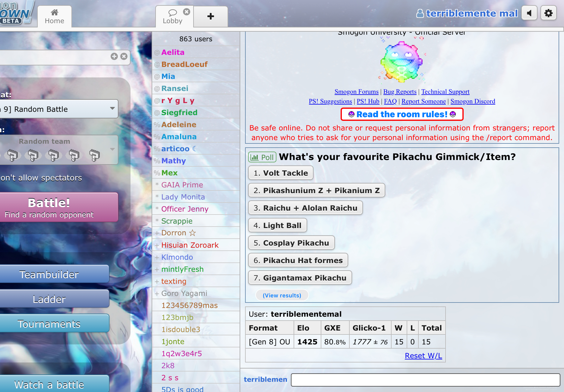This screenshot has height=392, width=564.
Task: Vote for Raichu + Alolan Raichu
Action: pos(305,208)
